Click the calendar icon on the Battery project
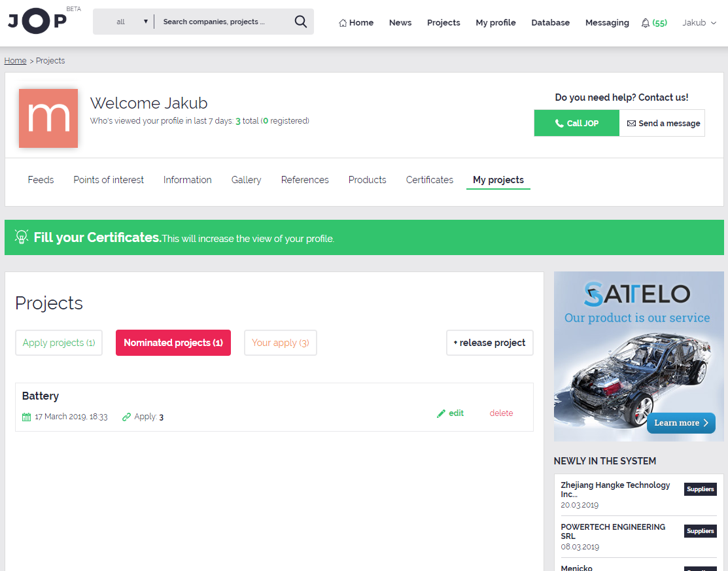 click(x=26, y=417)
